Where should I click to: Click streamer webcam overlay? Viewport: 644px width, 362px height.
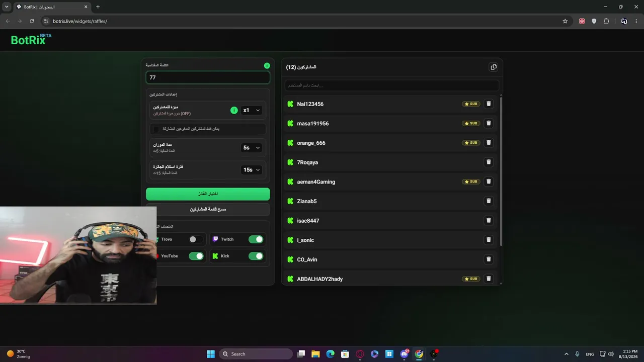(x=78, y=255)
